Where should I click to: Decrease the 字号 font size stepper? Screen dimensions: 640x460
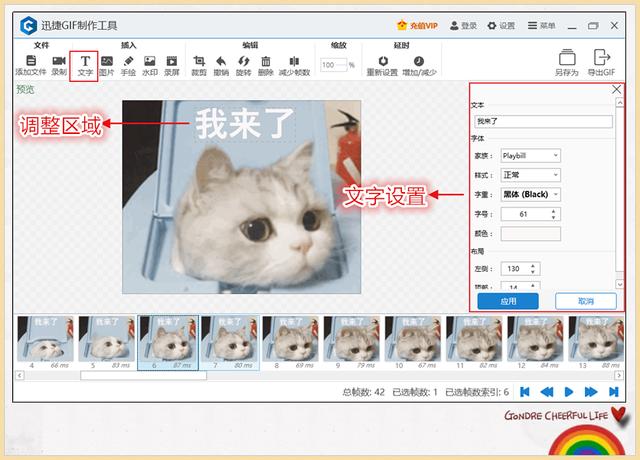tap(553, 217)
